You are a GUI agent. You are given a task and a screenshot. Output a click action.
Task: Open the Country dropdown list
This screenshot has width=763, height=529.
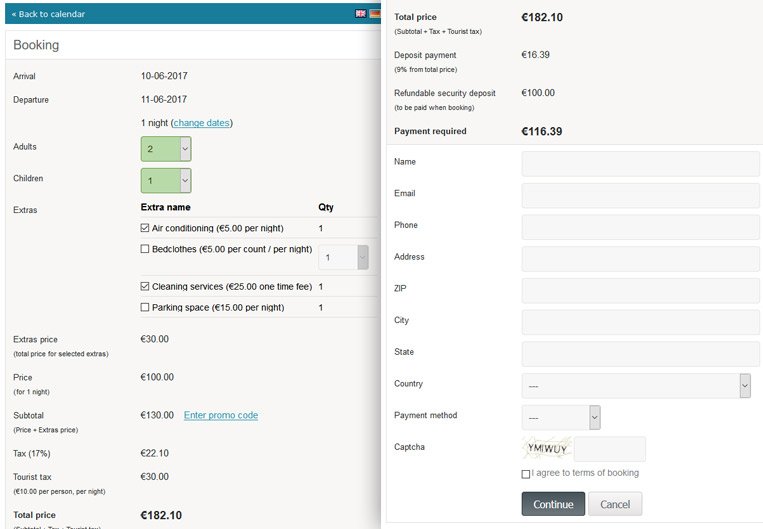(x=636, y=386)
